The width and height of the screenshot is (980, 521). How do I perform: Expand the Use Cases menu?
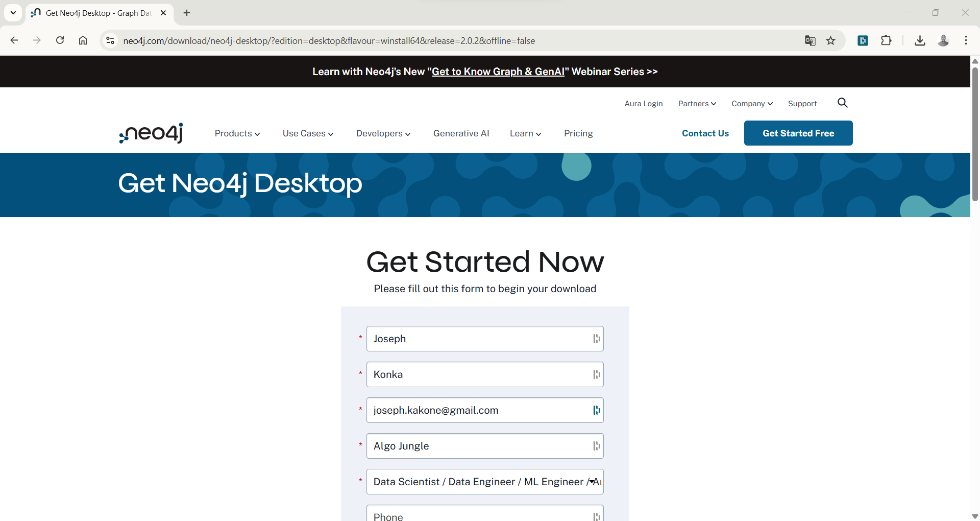coord(308,133)
